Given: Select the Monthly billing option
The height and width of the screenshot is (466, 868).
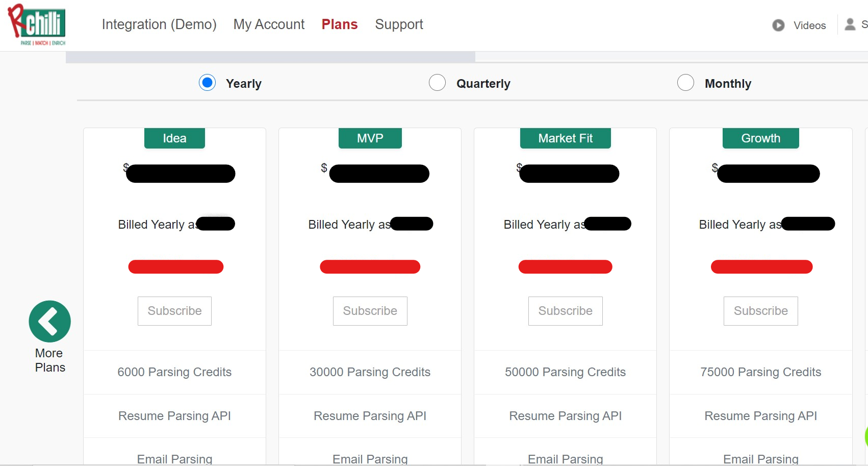Looking at the screenshot, I should click(685, 83).
